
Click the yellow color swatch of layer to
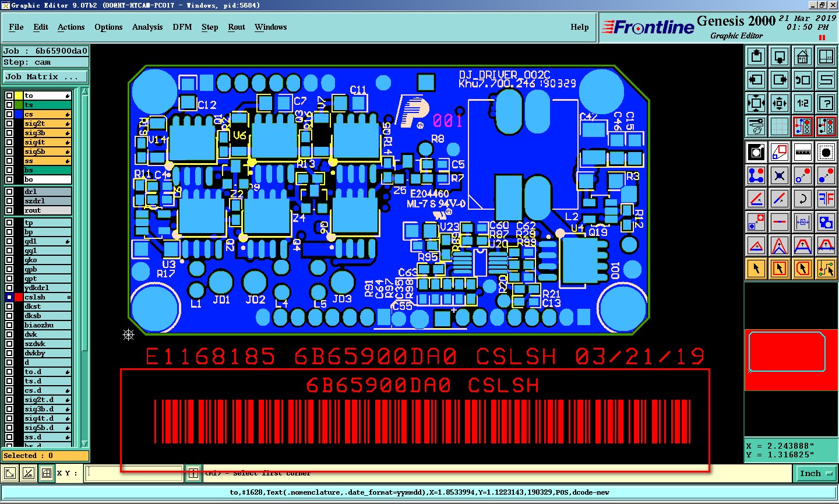(19, 96)
